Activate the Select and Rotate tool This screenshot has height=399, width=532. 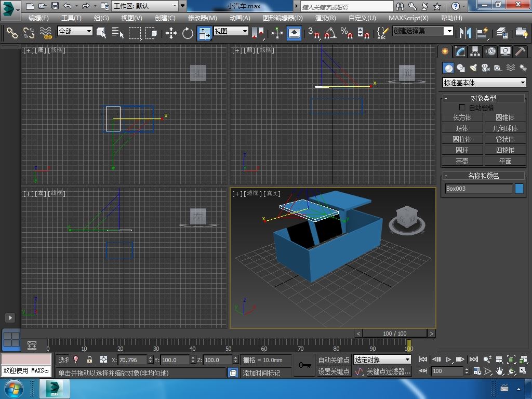pos(188,33)
